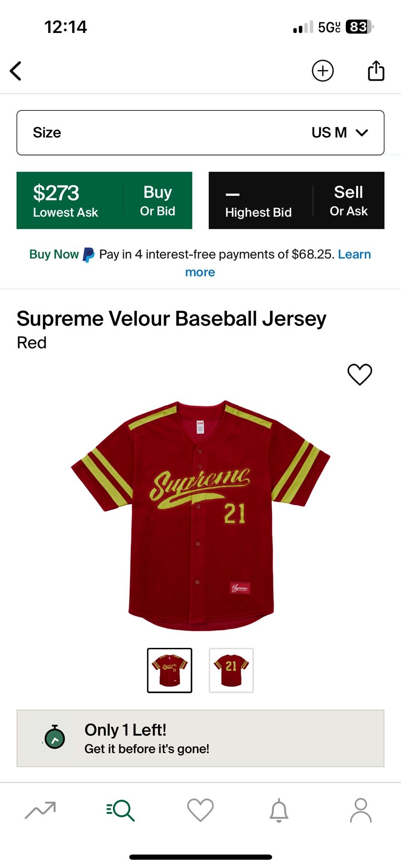Open the favorites heart tab in bottom bar
The height and width of the screenshot is (868, 401).
pos(200,810)
